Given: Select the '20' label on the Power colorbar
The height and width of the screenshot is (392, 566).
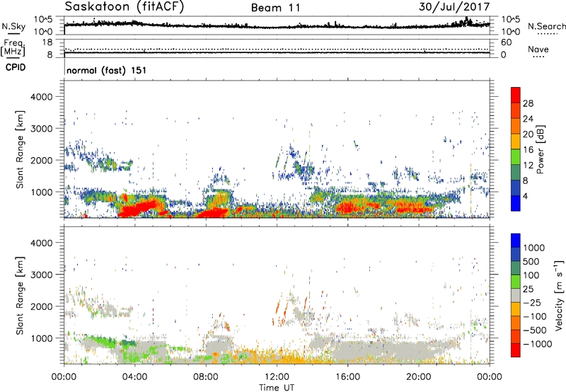Looking at the screenshot, I should [528, 134].
